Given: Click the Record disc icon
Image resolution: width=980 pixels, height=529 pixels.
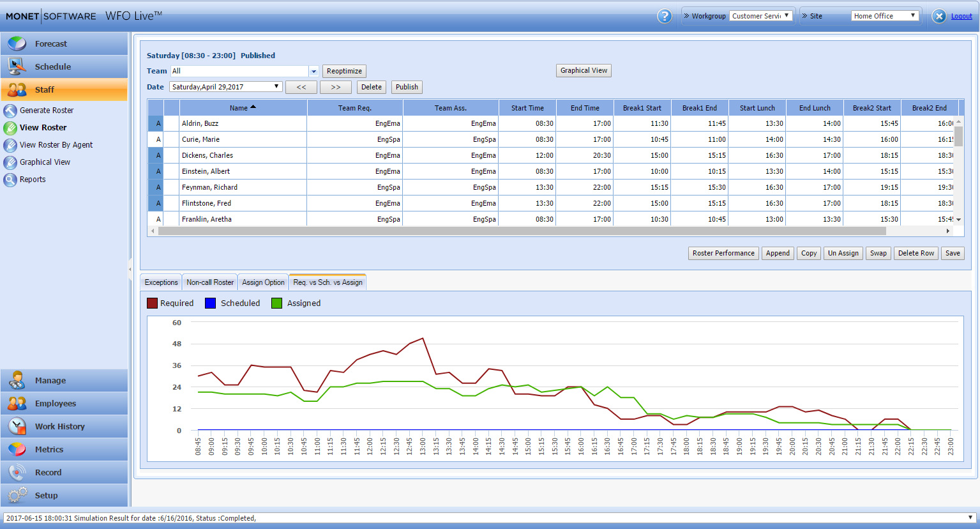Looking at the screenshot, I should click(17, 472).
